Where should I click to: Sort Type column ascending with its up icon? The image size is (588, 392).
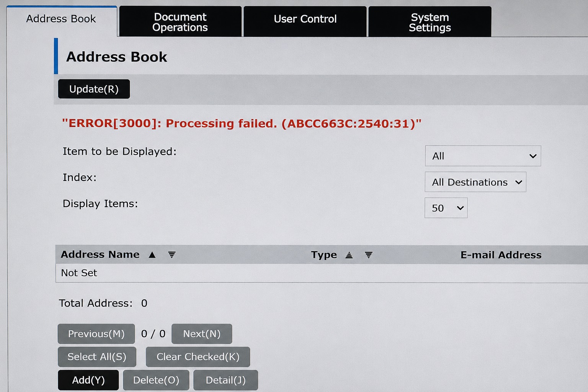(x=349, y=255)
